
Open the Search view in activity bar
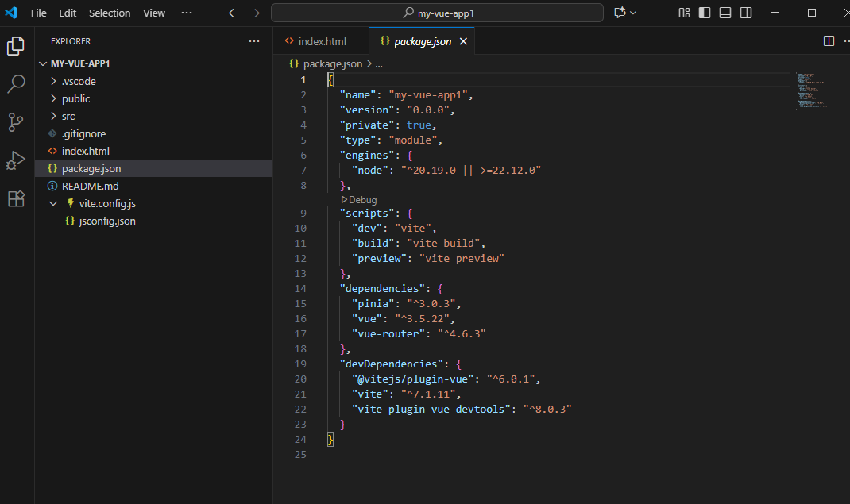(16, 84)
